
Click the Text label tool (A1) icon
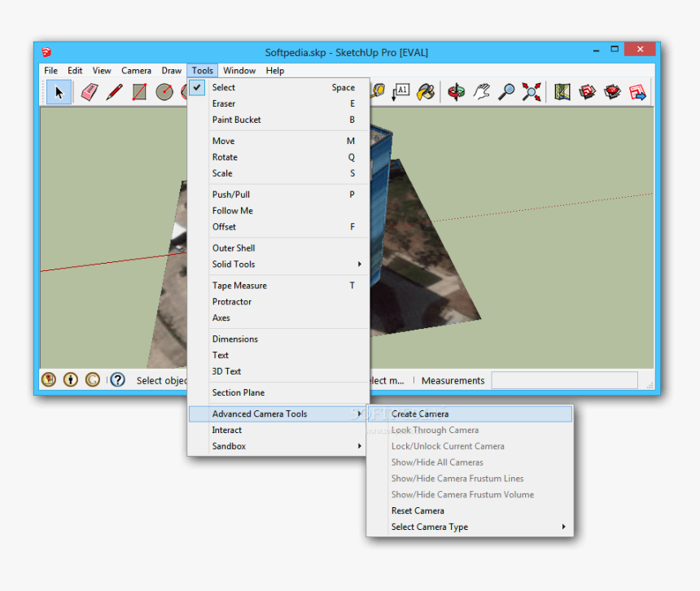400,92
